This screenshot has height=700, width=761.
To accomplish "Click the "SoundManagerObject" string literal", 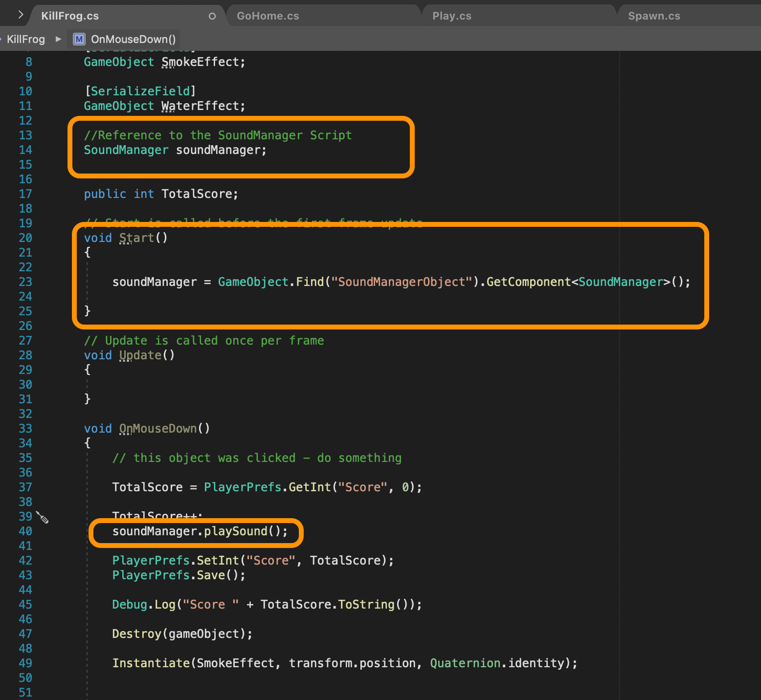I will tap(401, 282).
